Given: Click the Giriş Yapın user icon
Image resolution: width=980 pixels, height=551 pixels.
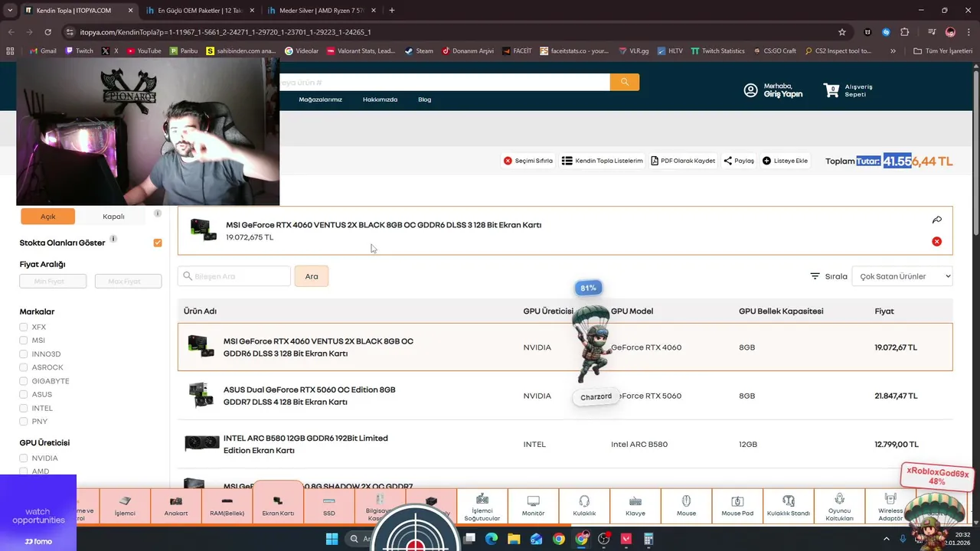Looking at the screenshot, I should pos(750,90).
